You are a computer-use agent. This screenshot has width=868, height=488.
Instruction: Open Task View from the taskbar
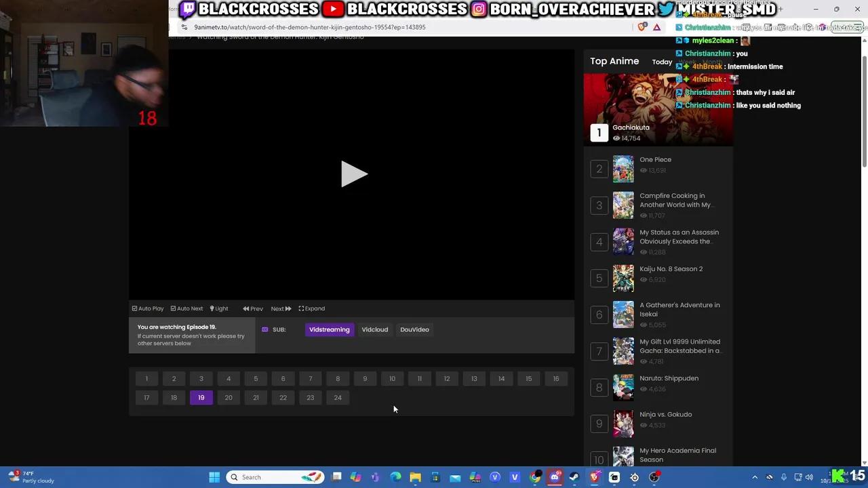[x=336, y=477]
